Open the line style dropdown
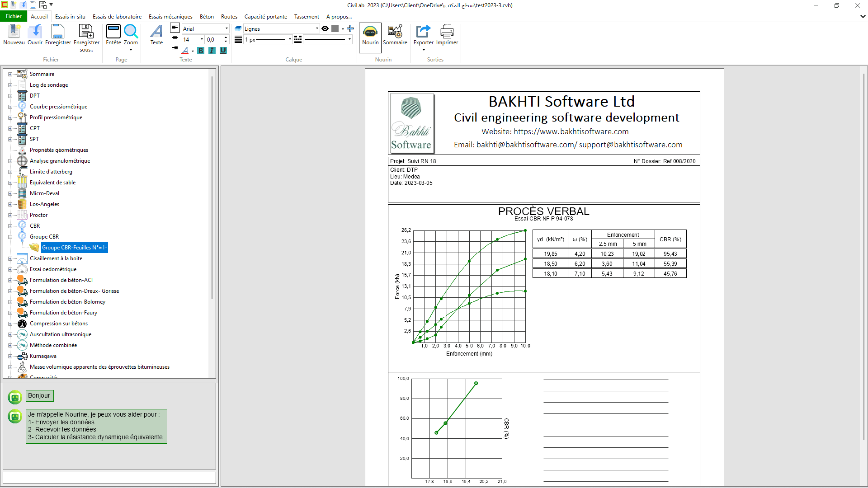The height and width of the screenshot is (488, 868). (x=349, y=39)
